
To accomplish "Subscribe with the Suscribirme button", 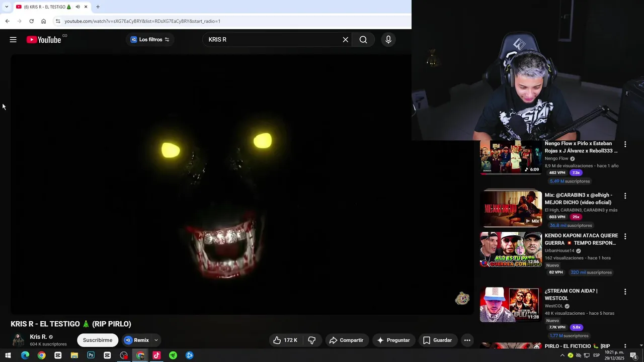I will tap(98, 340).
